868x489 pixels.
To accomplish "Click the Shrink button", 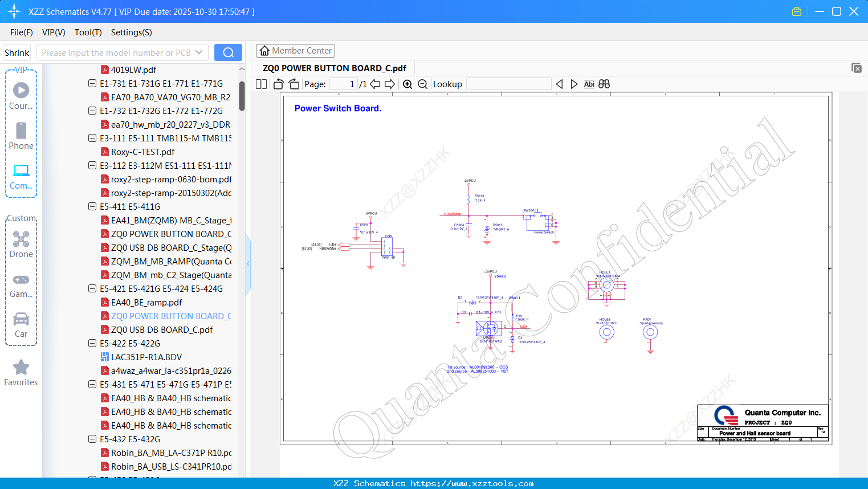I will 17,52.
